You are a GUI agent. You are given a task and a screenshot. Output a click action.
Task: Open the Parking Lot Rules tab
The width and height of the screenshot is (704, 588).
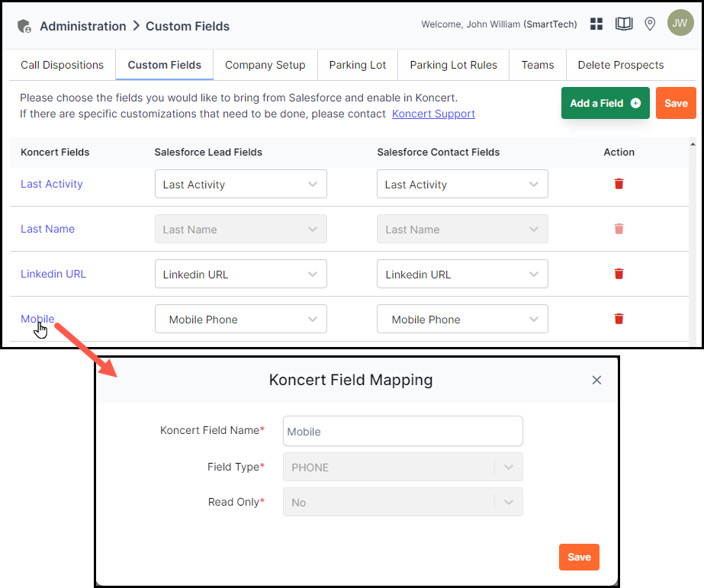[454, 65]
